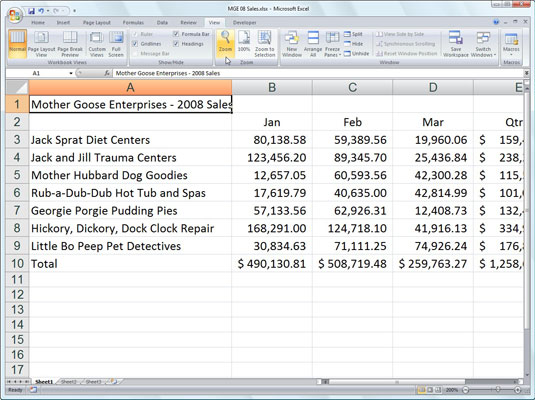Click Zoom to Selection
The image size is (535, 400).
264,44
